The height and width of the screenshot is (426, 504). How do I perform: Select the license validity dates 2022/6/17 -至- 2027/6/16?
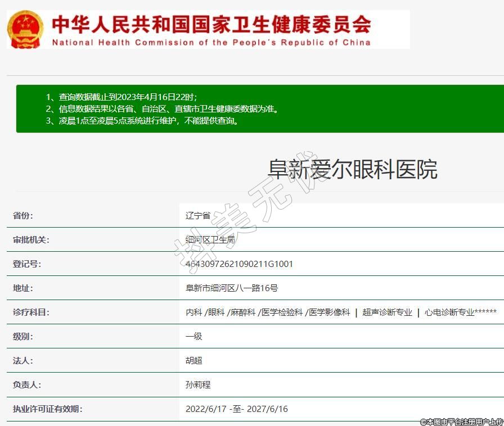tap(236, 409)
